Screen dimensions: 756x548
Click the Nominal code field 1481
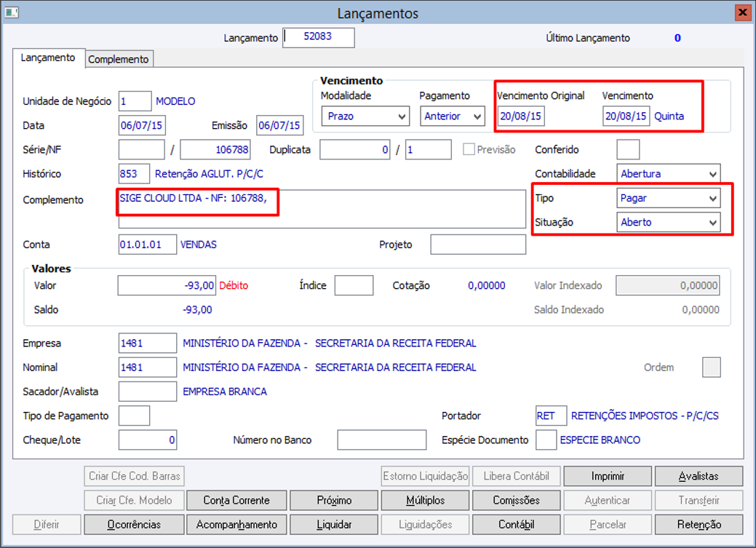(x=148, y=368)
